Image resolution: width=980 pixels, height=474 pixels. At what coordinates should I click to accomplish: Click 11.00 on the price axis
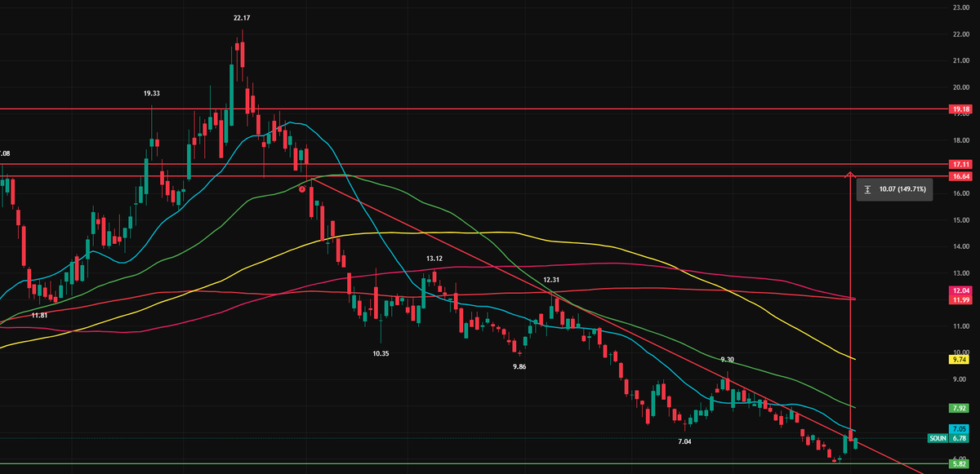(x=960, y=326)
